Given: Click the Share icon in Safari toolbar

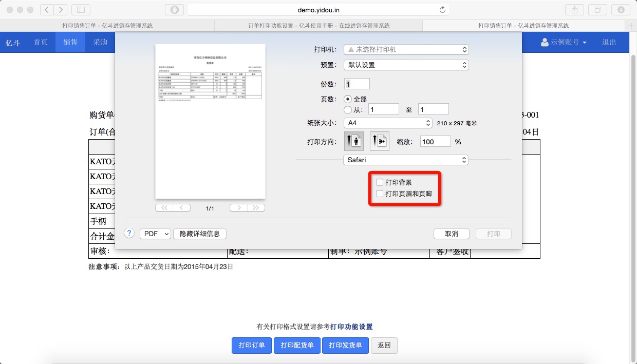Looking at the screenshot, I should click(x=573, y=10).
